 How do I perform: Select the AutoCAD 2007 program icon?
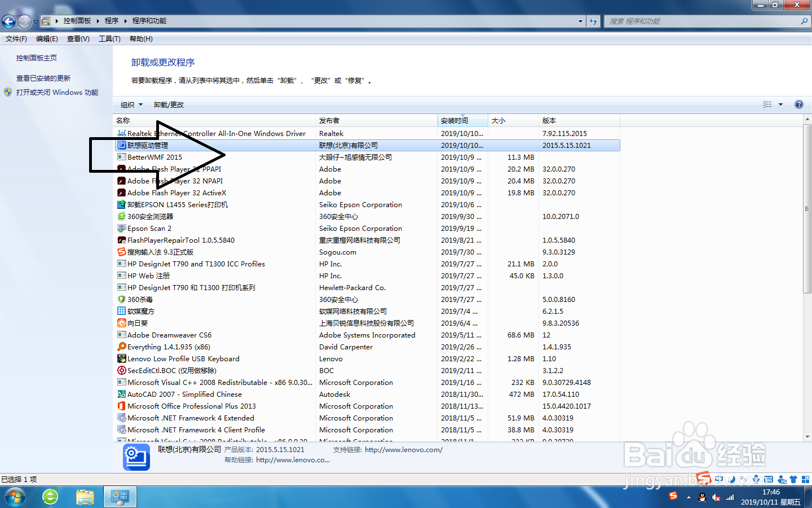point(121,394)
